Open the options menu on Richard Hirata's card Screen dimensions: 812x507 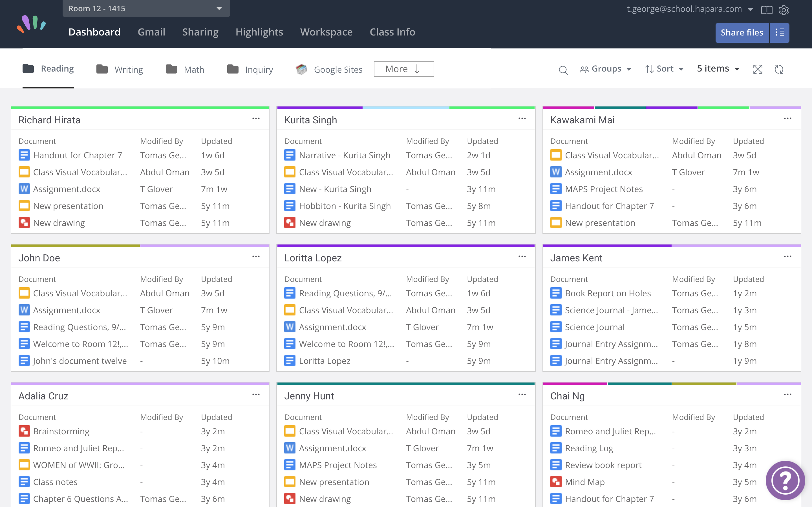coord(256,118)
